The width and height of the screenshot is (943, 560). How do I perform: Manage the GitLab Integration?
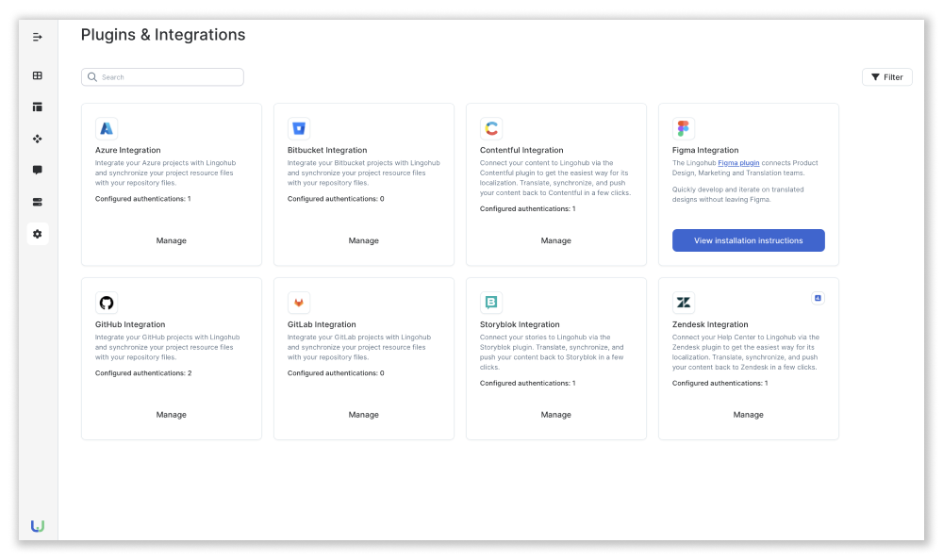coord(364,415)
